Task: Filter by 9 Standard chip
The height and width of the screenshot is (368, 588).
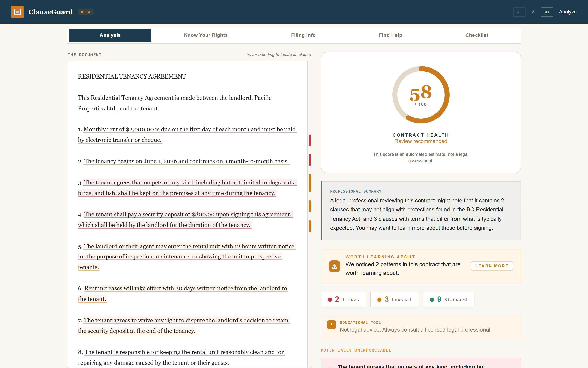Action: coord(448,299)
